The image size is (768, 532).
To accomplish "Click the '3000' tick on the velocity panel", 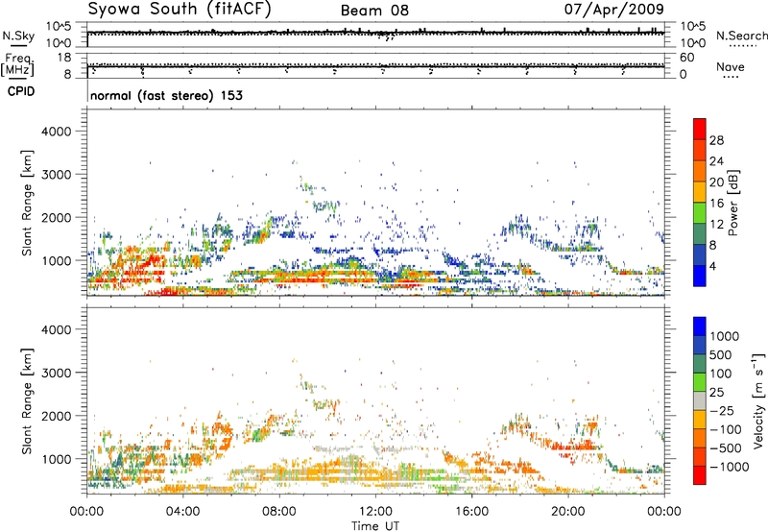I will 56,373.
